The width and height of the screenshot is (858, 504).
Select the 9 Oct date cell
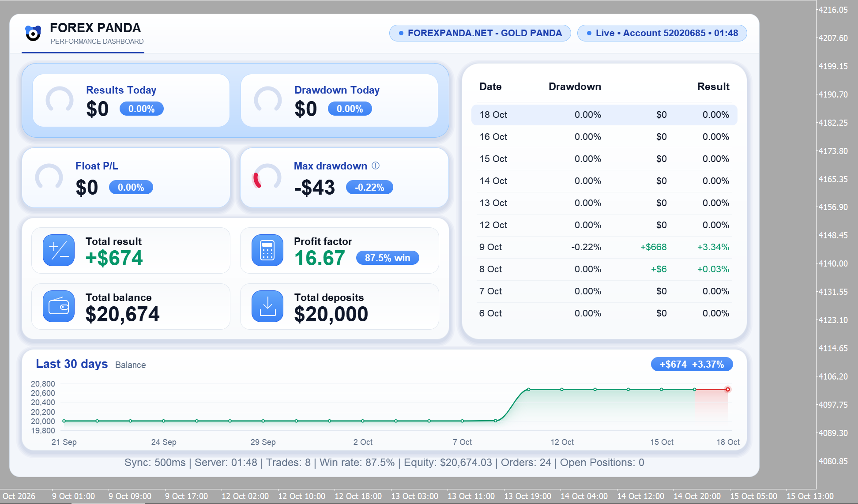490,247
